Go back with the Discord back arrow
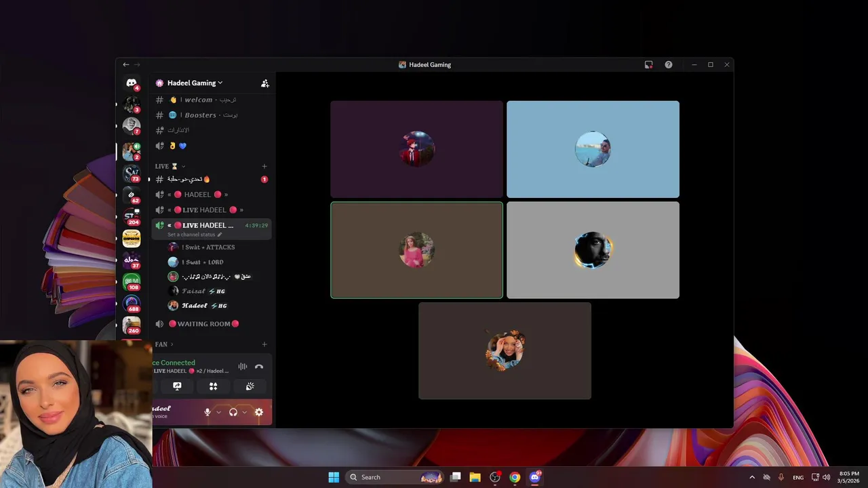Viewport: 868px width, 488px height. coord(125,64)
